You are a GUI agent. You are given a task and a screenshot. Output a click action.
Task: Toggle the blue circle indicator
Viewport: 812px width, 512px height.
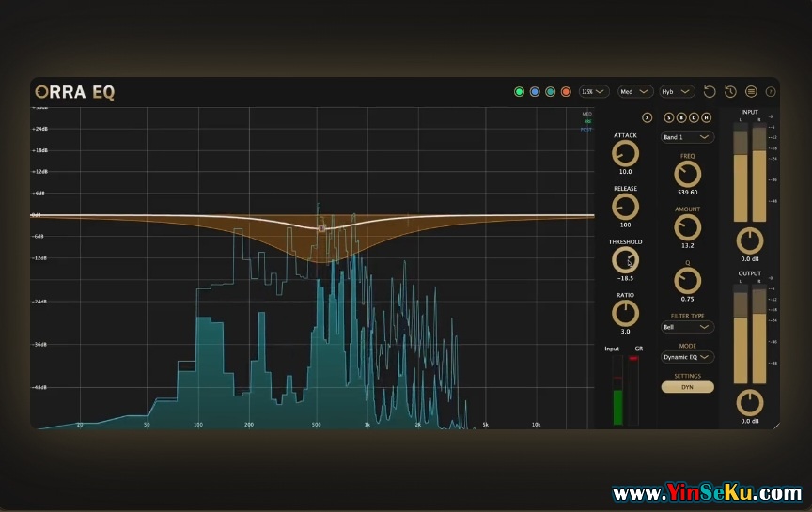pyautogui.click(x=534, y=92)
